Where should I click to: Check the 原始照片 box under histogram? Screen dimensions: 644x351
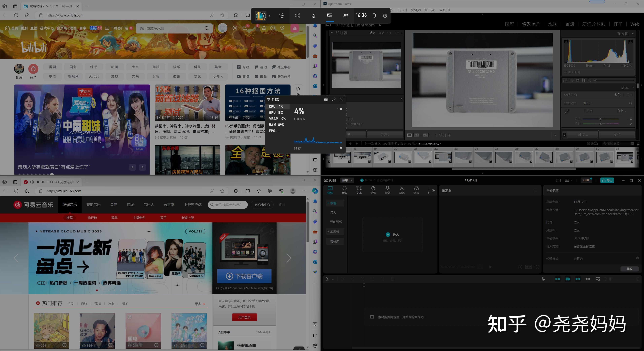565,72
